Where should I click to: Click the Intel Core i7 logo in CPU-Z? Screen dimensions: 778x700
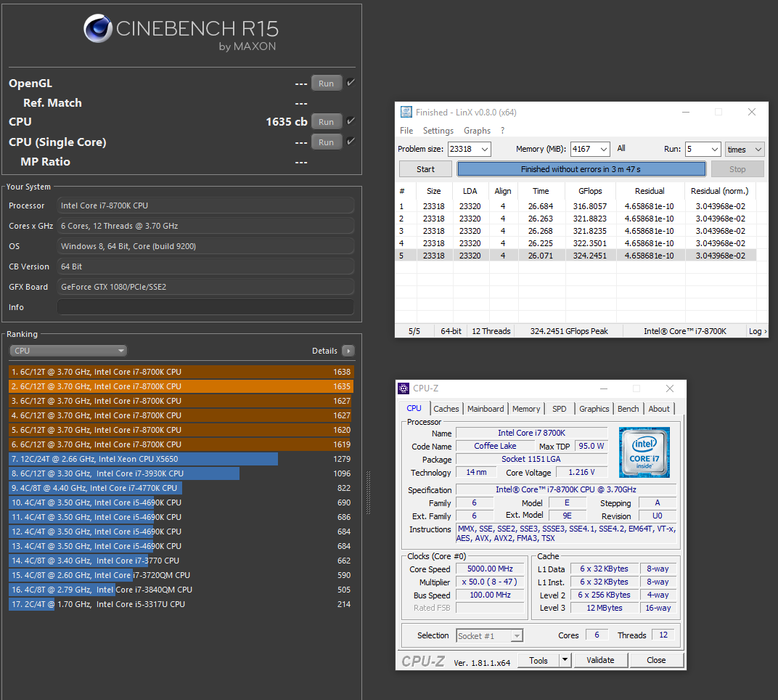coord(644,452)
